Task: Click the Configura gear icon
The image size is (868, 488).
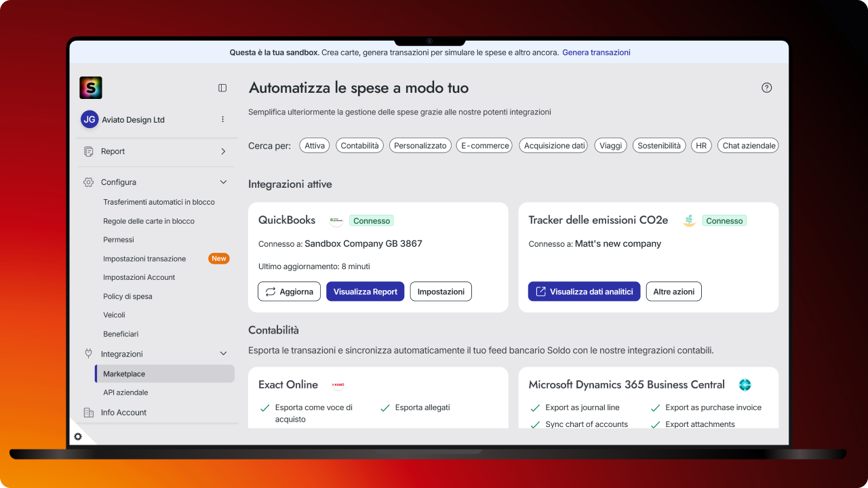Action: pos(88,182)
